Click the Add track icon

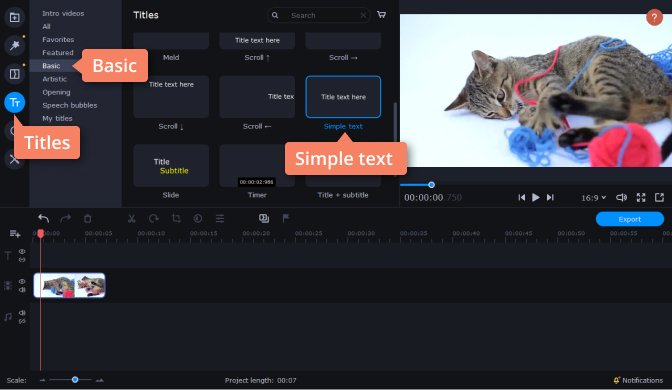point(15,234)
